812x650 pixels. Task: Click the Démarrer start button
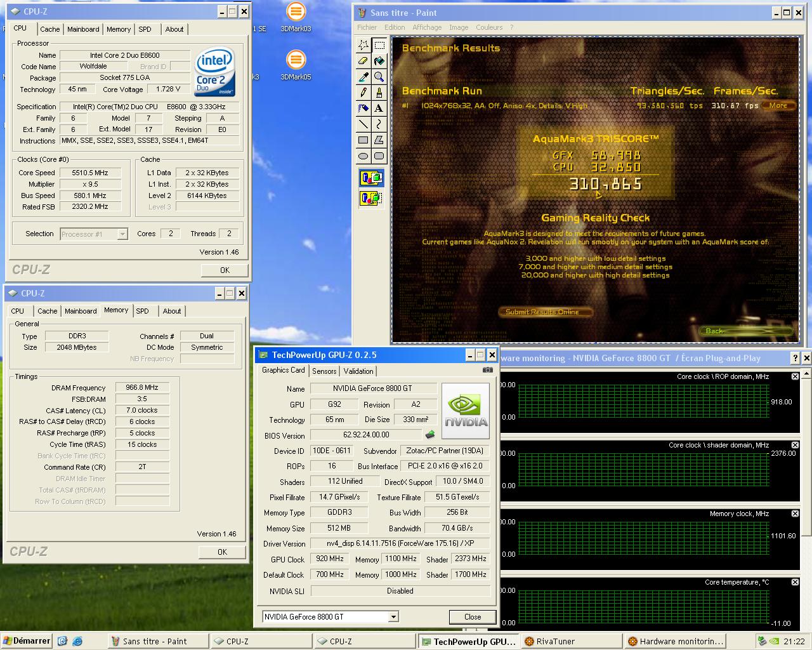coord(27,641)
